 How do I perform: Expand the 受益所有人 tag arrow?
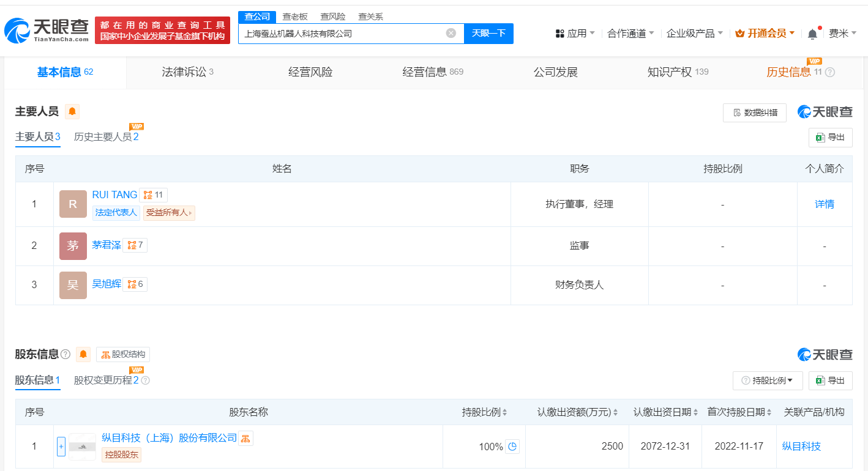(190, 213)
